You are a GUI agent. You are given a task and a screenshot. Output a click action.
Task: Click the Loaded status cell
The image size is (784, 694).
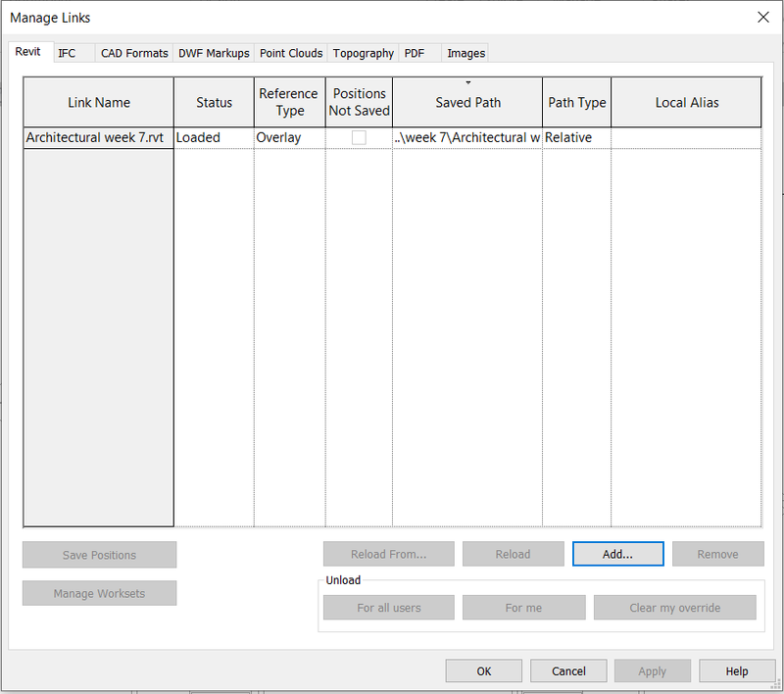pyautogui.click(x=214, y=137)
